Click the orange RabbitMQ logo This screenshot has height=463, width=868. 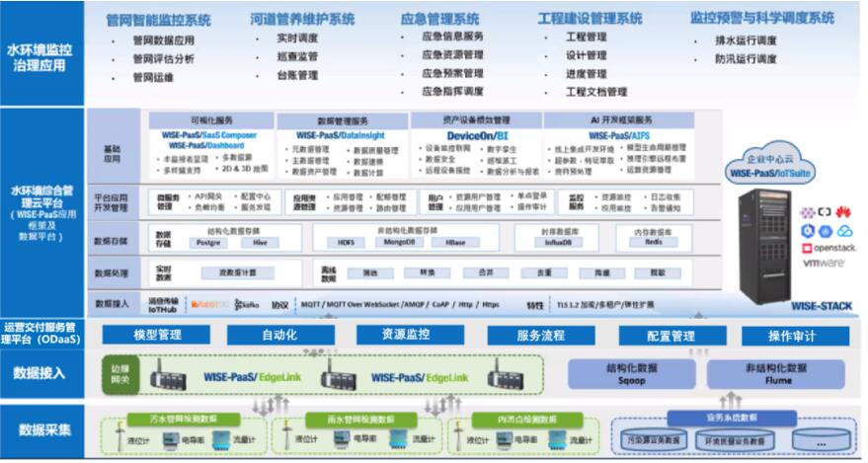(x=209, y=304)
